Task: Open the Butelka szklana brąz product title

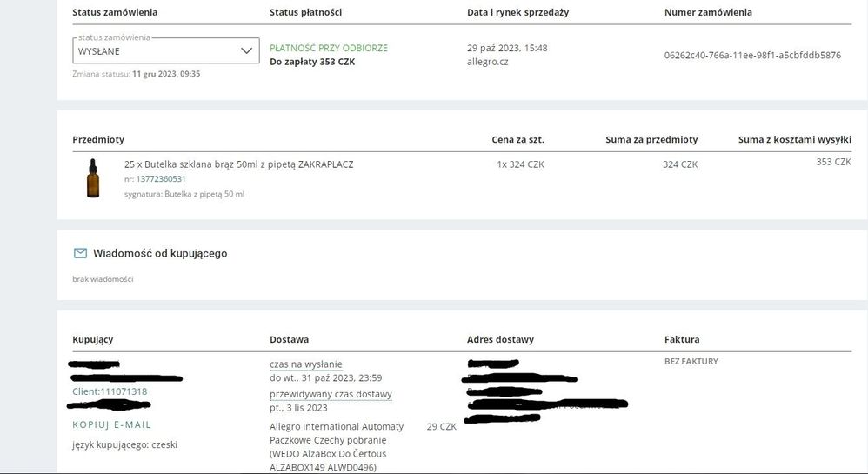Action: [x=238, y=164]
